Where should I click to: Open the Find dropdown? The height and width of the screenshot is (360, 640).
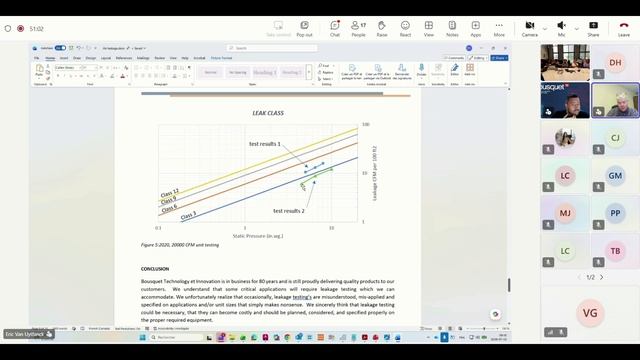(326, 66)
